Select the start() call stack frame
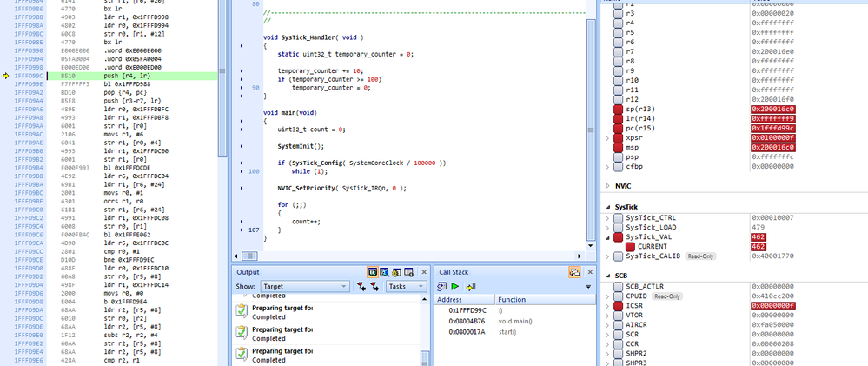 pyautogui.click(x=515, y=332)
